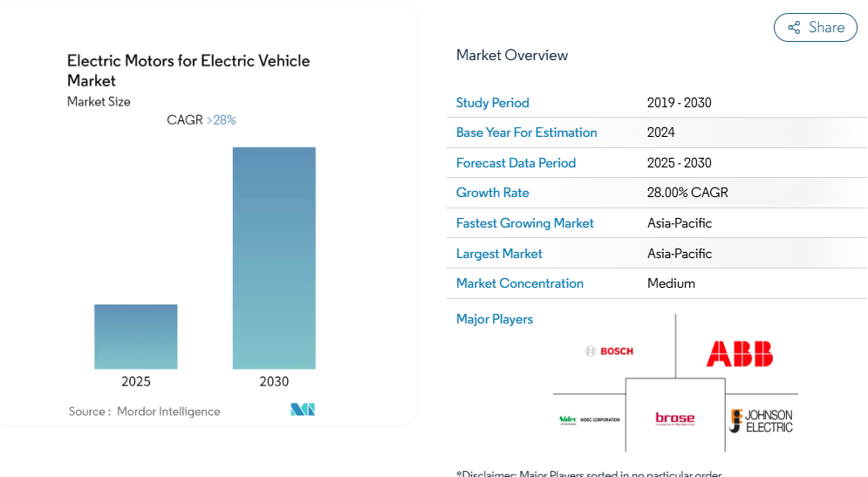Click the Fastest Growing Market label
868x477 pixels.
click(x=524, y=223)
